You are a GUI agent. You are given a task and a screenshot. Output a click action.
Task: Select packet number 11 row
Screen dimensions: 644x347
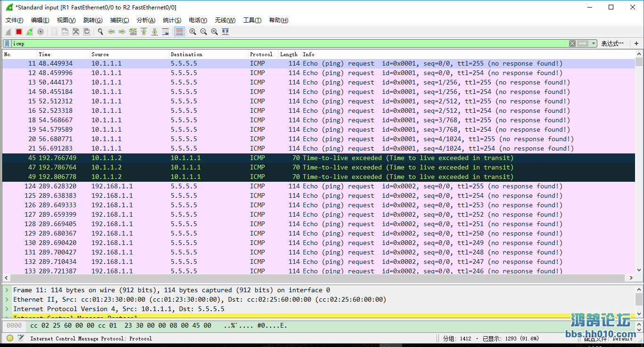[319, 64]
